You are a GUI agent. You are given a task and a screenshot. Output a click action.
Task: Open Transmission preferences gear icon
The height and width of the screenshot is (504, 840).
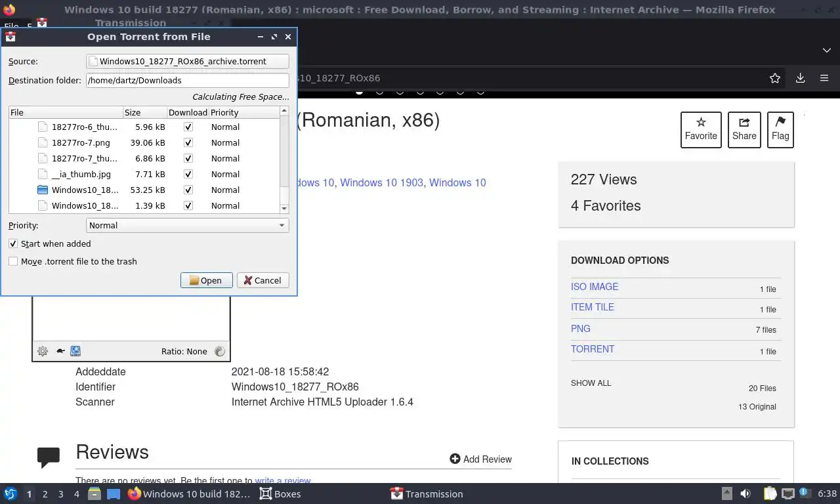point(43,351)
